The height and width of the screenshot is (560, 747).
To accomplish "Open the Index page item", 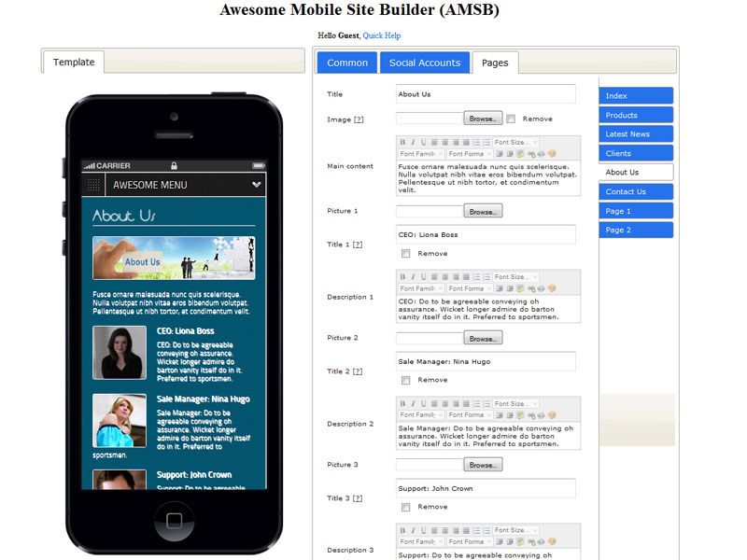I will coord(636,96).
